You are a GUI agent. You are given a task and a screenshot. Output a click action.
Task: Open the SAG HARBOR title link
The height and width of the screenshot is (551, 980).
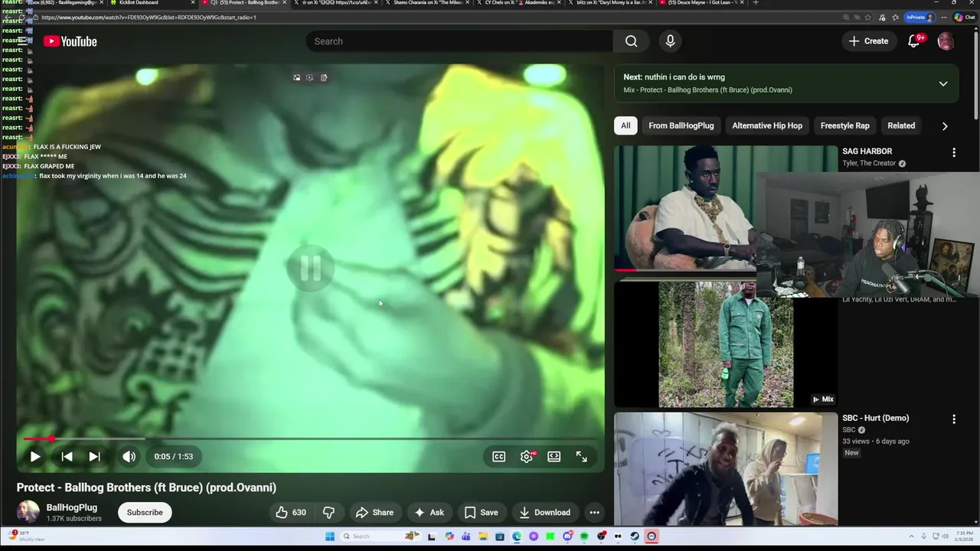pos(867,152)
